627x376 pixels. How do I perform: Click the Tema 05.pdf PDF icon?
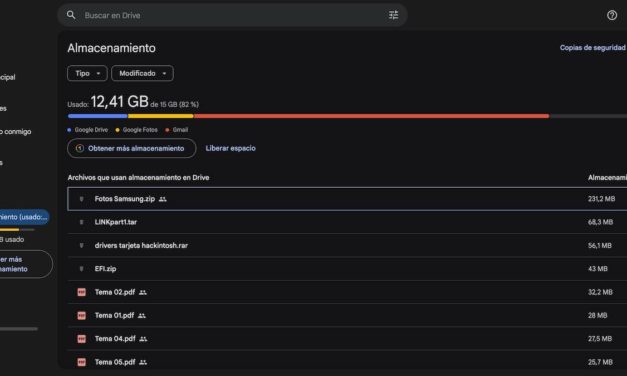point(82,362)
